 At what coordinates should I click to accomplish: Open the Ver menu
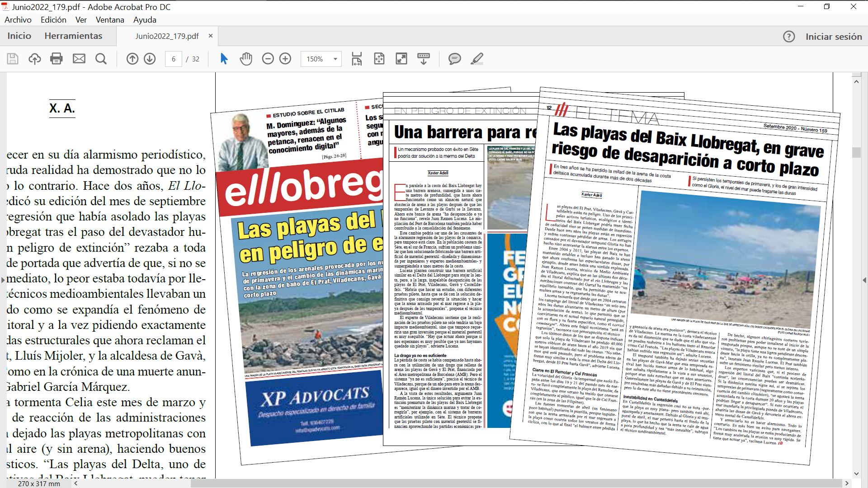coord(81,20)
